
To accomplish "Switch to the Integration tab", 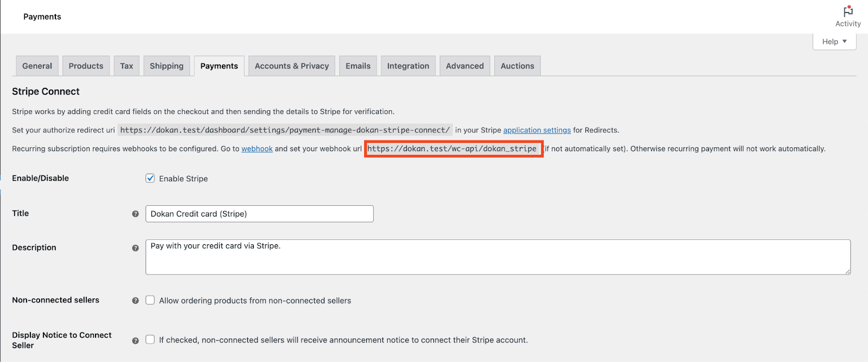I will point(408,66).
